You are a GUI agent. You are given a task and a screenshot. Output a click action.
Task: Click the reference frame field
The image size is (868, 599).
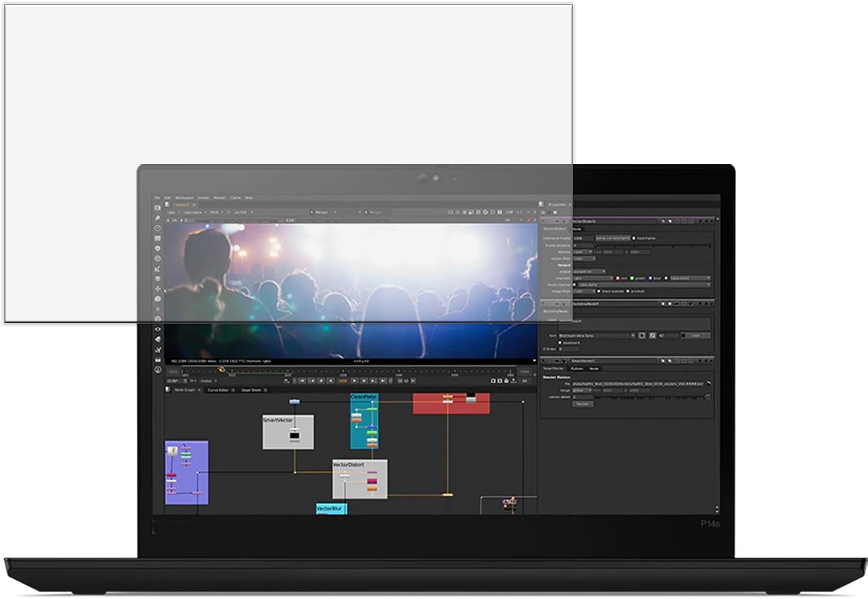(583, 238)
